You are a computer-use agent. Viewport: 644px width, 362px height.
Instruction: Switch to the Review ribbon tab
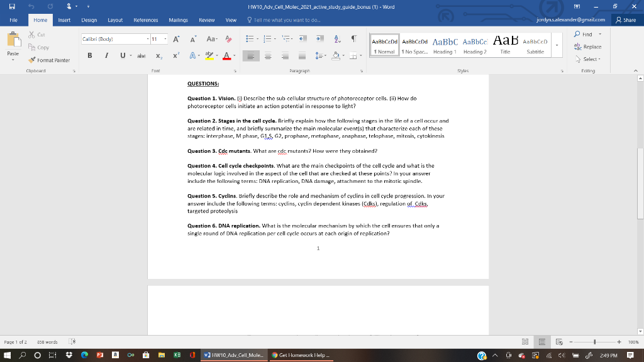pos(207,19)
